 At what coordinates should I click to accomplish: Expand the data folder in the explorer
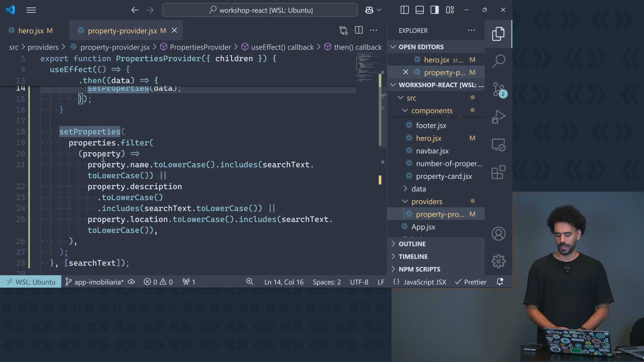click(418, 189)
